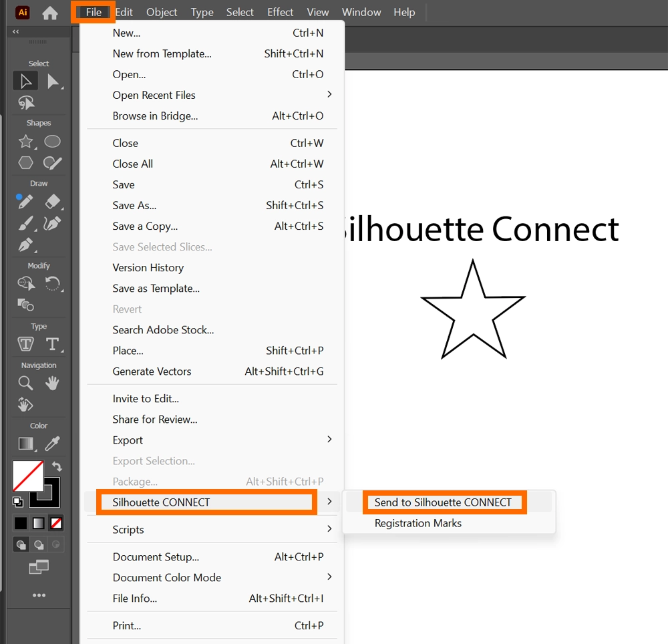668x644 pixels.
Task: Swap fill and stroke colors
Action: point(57,467)
